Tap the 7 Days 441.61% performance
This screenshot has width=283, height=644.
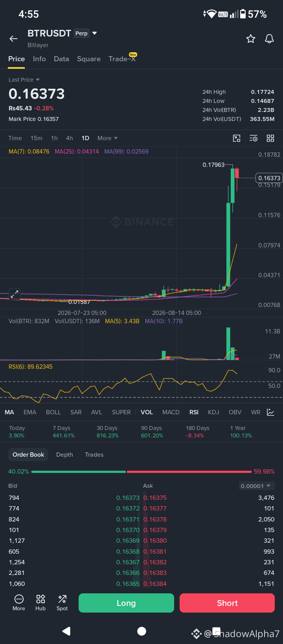click(64, 432)
